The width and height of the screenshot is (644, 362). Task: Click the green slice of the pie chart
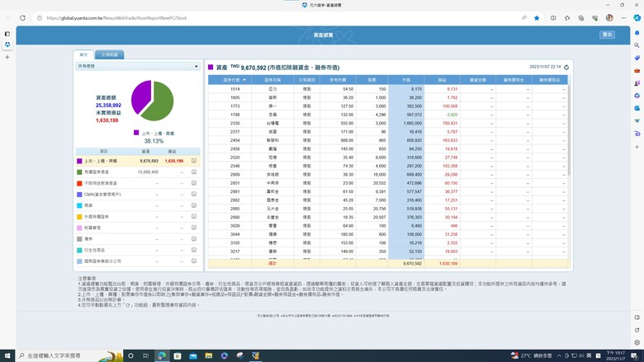click(159, 101)
